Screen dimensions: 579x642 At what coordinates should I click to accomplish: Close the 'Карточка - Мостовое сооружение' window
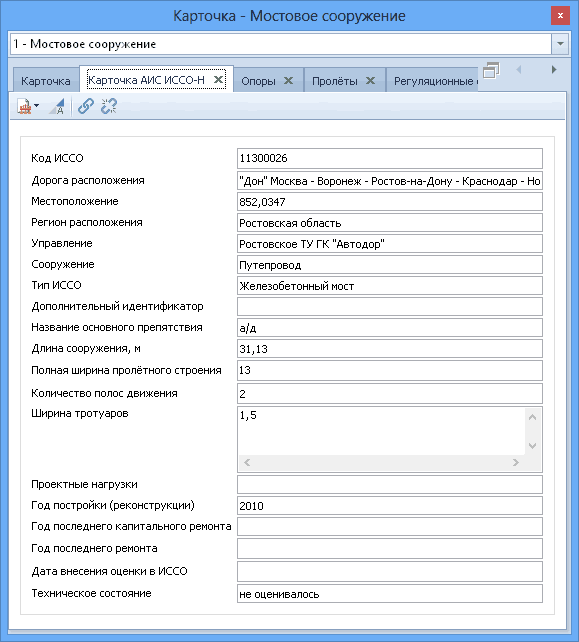click(x=560, y=16)
